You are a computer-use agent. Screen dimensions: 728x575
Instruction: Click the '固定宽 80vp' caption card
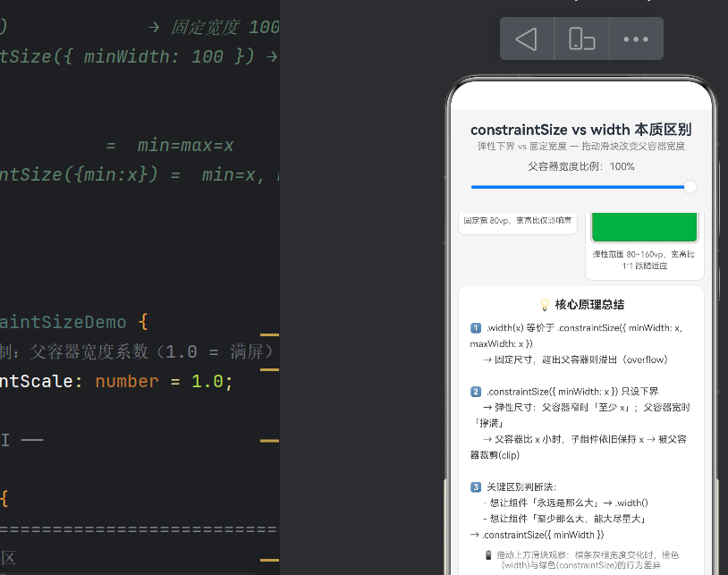click(x=518, y=224)
